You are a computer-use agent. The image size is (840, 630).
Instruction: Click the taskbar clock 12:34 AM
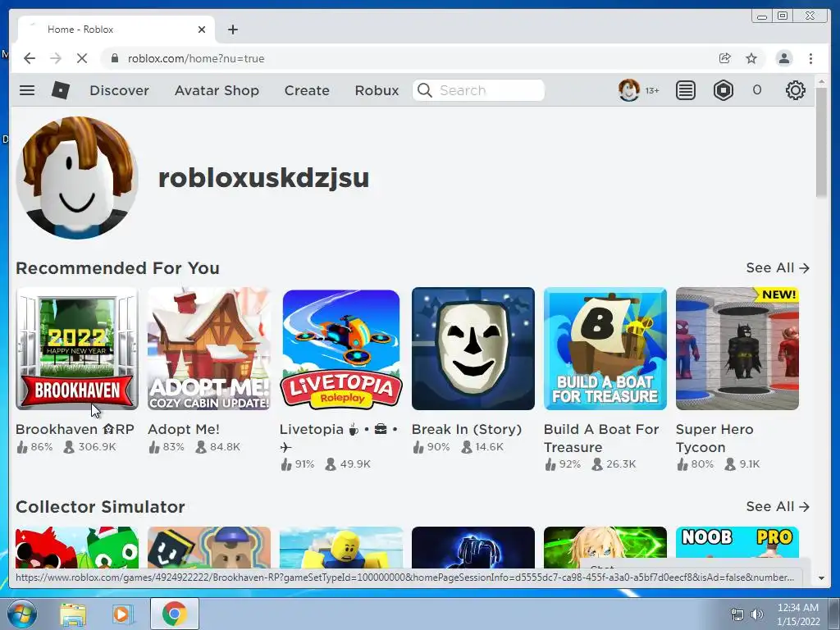797,608
